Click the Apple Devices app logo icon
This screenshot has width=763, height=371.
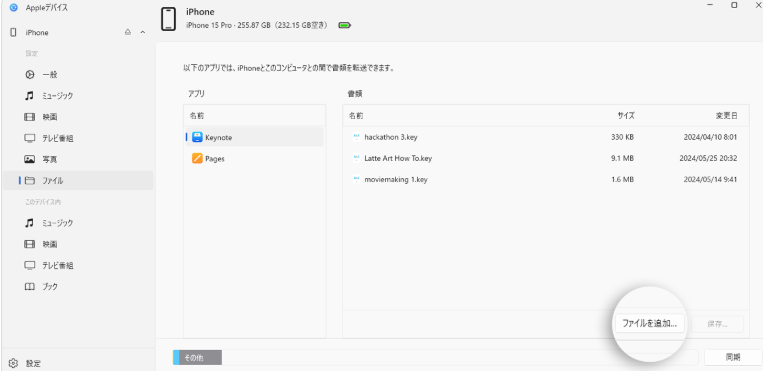(13, 7)
